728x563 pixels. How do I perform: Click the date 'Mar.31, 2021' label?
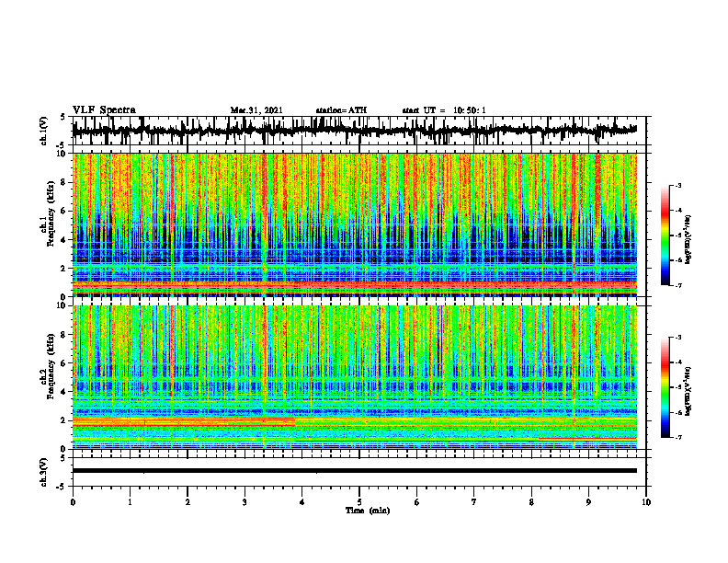[x=256, y=110]
